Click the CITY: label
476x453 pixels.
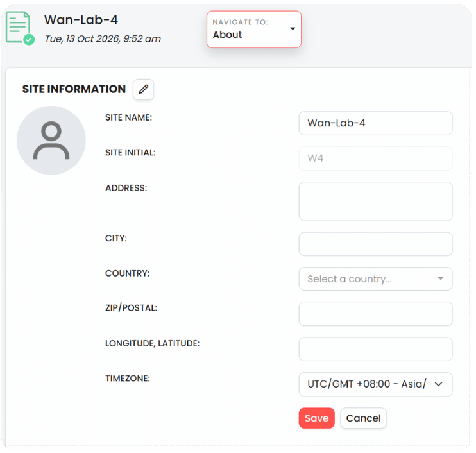[x=116, y=238]
